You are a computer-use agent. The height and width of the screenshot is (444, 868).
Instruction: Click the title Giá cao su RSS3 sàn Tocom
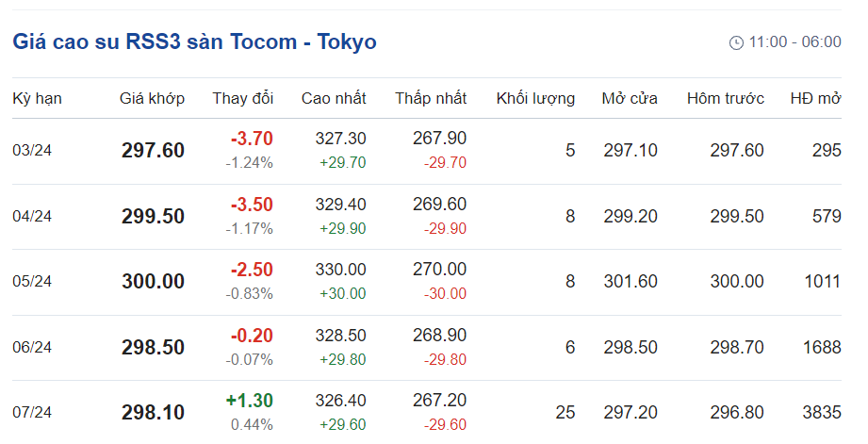(194, 42)
